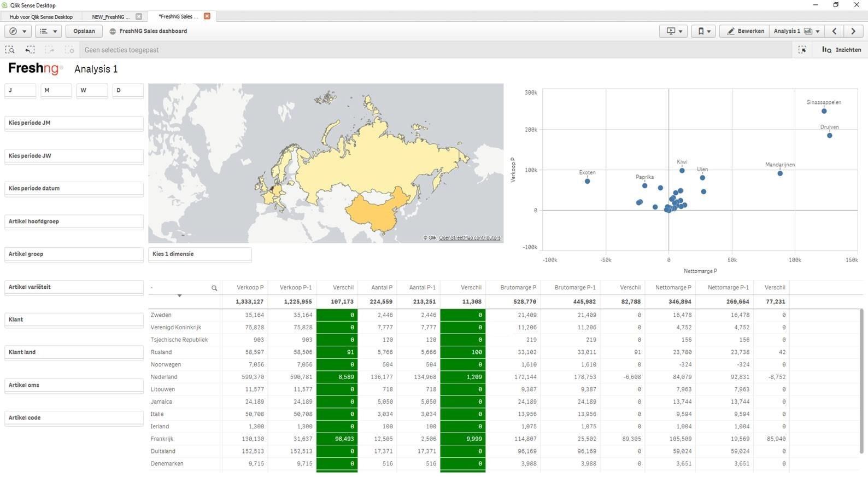The image size is (868, 477).
Task: Open the OpenStreetMap contributors link
Action: [470, 238]
